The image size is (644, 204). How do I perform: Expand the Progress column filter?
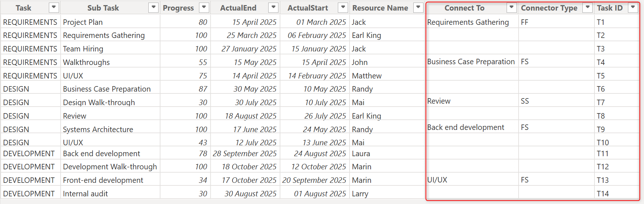point(204,7)
